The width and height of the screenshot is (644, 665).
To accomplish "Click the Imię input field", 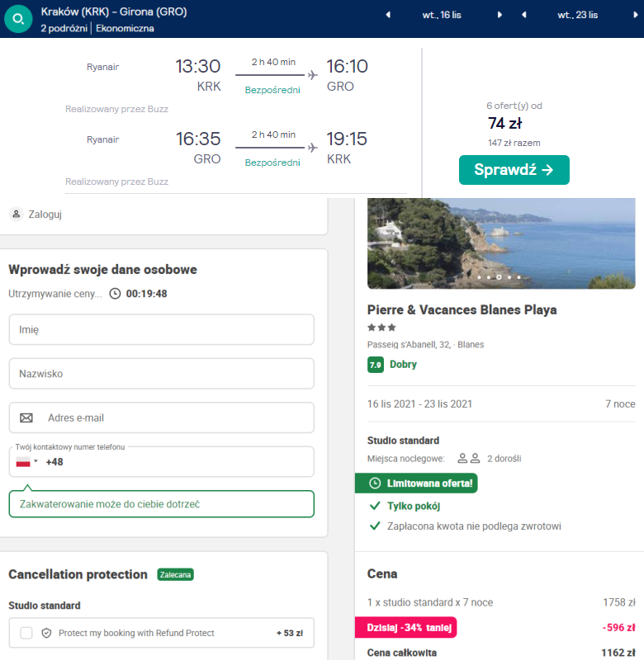I will pyautogui.click(x=161, y=329).
